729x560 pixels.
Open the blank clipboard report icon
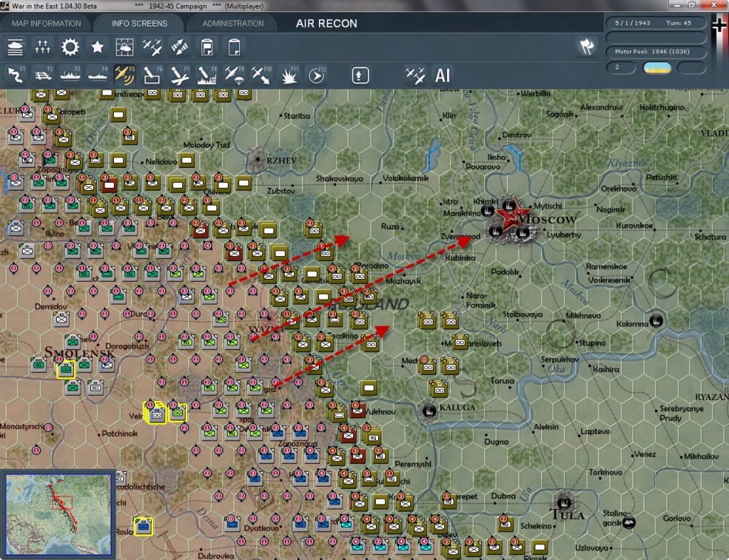tap(234, 48)
